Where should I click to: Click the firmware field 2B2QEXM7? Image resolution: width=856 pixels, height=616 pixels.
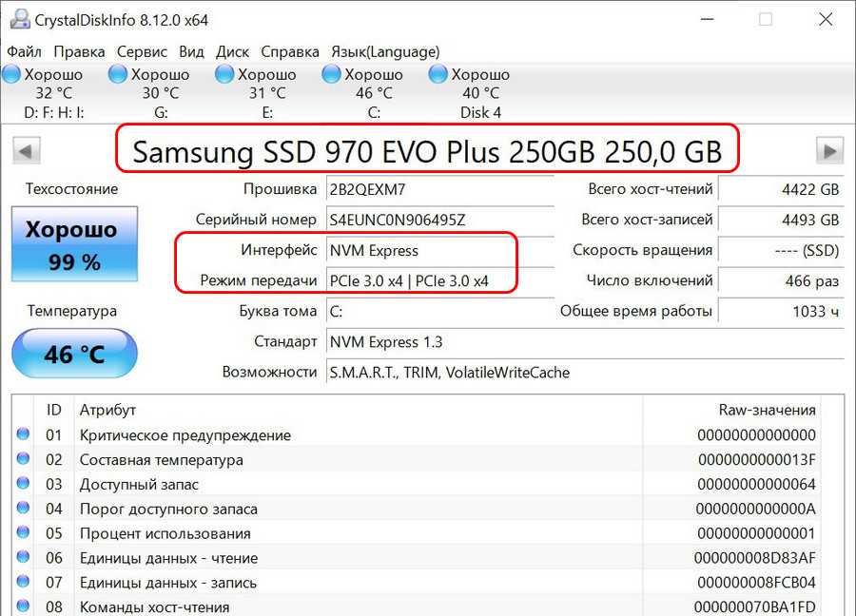click(x=440, y=189)
